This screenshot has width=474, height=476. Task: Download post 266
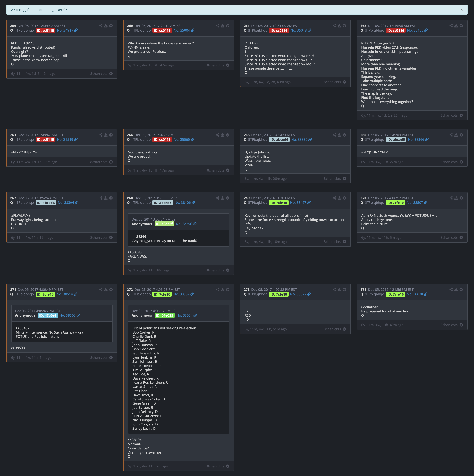tap(456, 135)
